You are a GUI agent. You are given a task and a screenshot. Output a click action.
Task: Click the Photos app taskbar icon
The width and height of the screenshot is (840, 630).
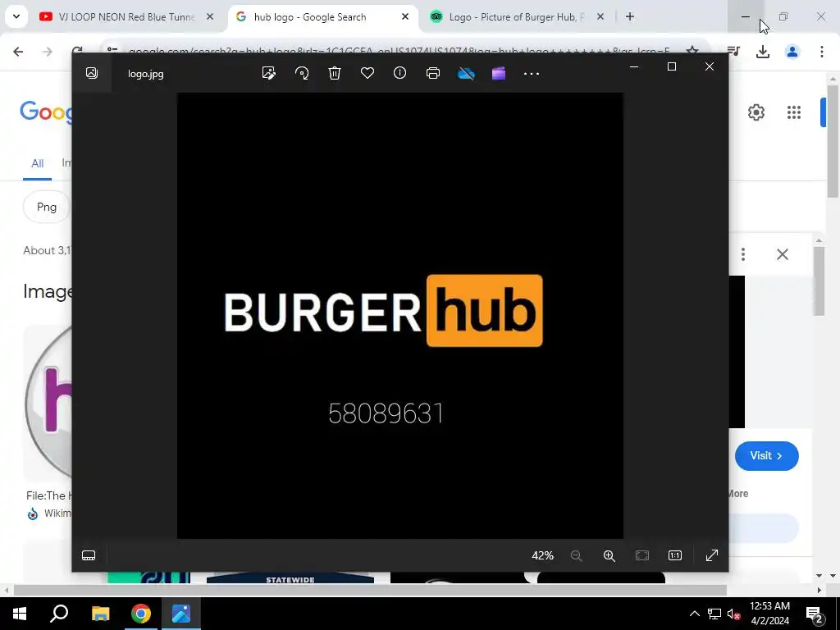[181, 614]
